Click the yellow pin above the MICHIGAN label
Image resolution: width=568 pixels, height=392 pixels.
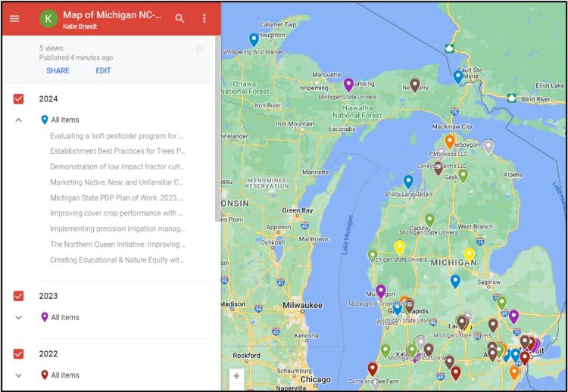click(x=469, y=254)
